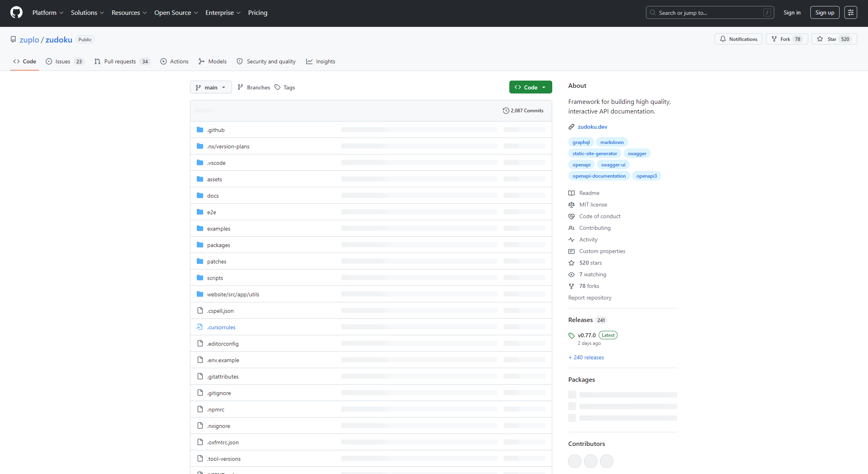Switch to the Code tab

tap(24, 61)
